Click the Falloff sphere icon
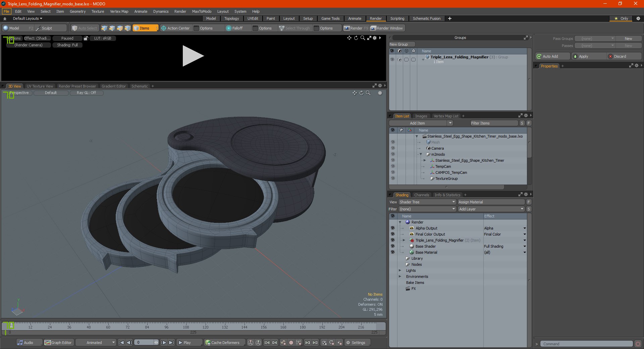Viewport: 644px width, 349px height. click(229, 28)
